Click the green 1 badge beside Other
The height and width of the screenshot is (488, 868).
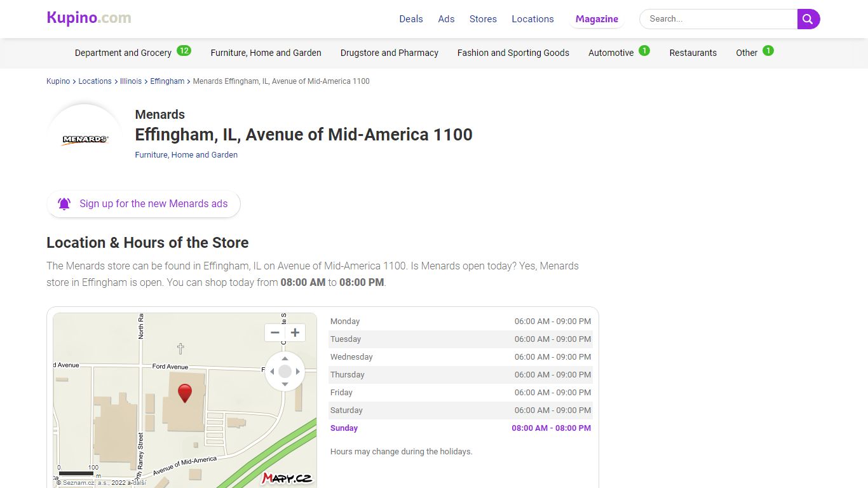[x=768, y=51]
